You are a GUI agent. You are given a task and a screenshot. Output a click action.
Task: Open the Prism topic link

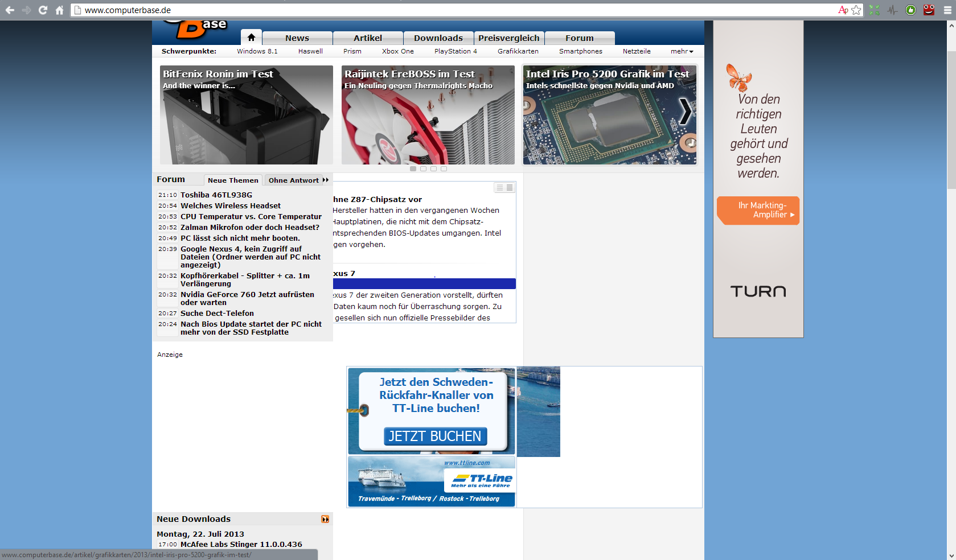pos(352,51)
